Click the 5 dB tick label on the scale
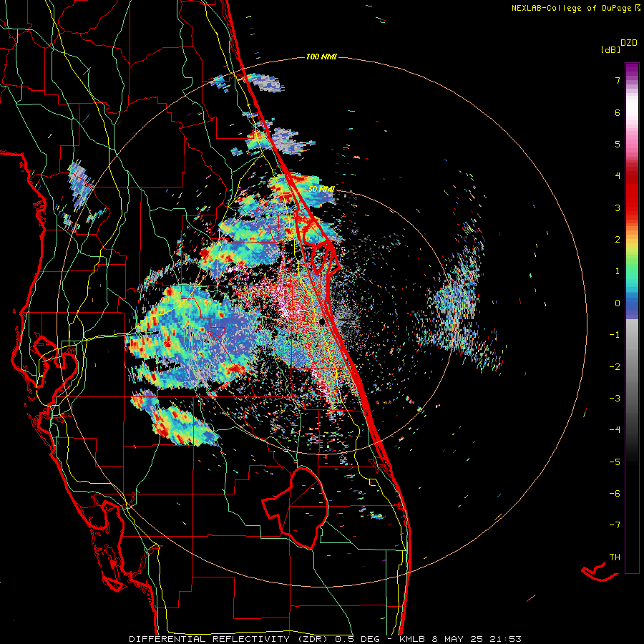 tap(618, 144)
